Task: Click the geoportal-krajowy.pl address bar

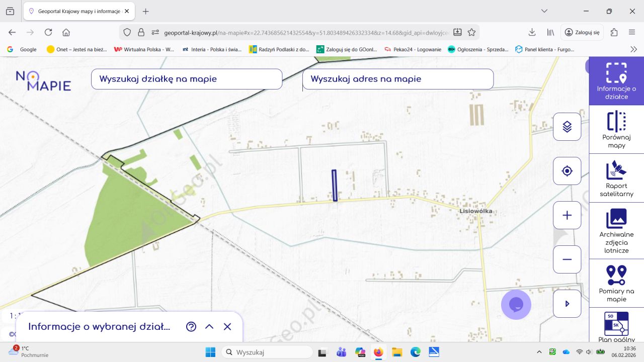Action: [306, 32]
